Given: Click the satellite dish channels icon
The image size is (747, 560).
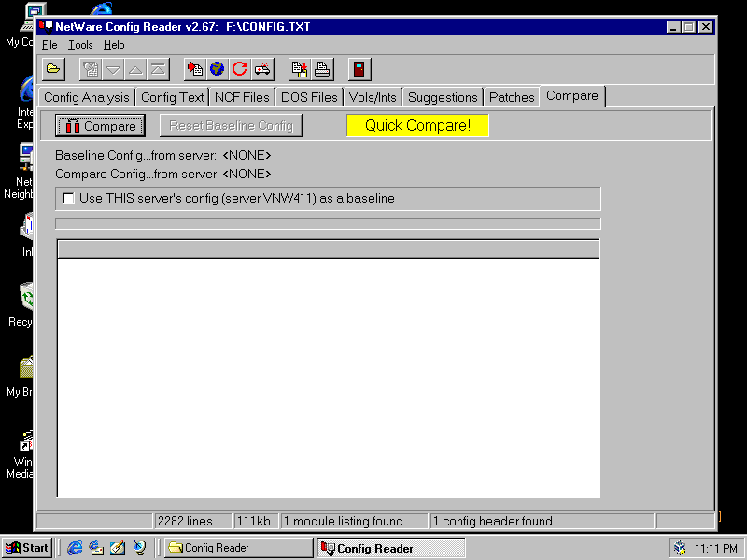Looking at the screenshot, I should pos(139,548).
